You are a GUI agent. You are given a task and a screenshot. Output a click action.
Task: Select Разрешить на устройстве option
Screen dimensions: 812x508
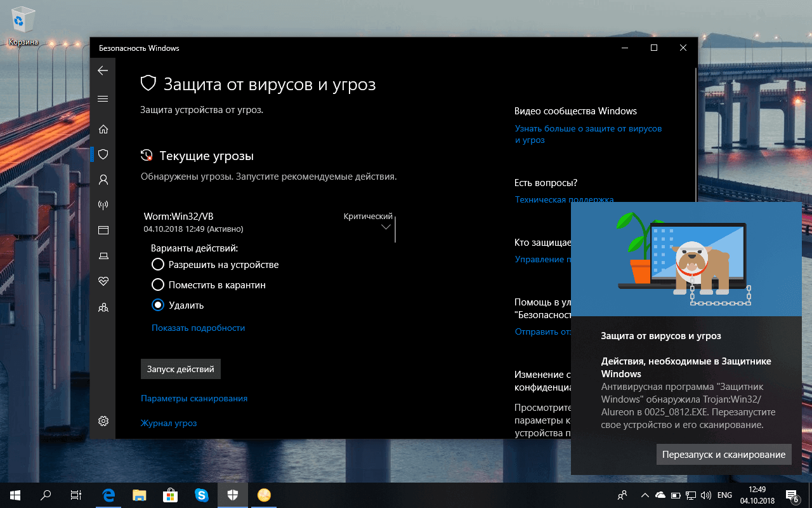(x=157, y=264)
